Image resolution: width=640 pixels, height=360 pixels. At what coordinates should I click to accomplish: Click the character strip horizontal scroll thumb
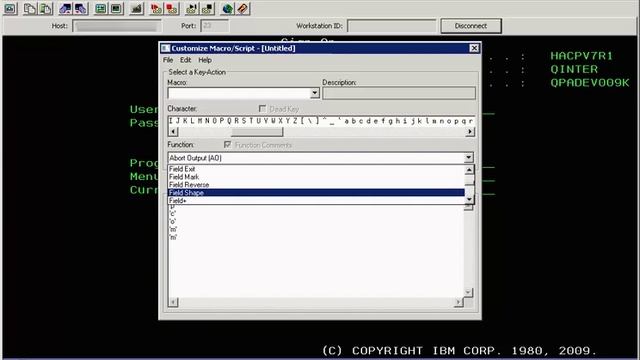[257, 132]
